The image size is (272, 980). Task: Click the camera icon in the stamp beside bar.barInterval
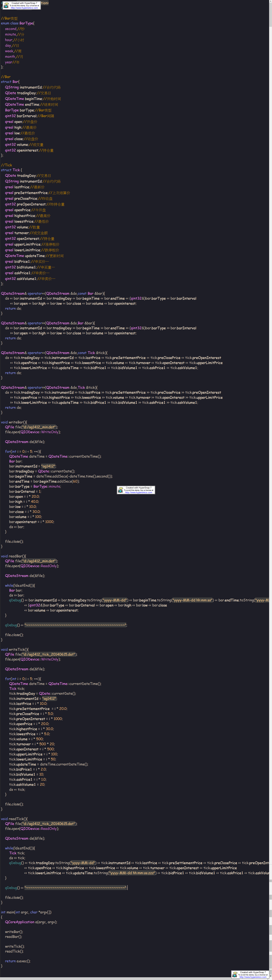click(121, 490)
